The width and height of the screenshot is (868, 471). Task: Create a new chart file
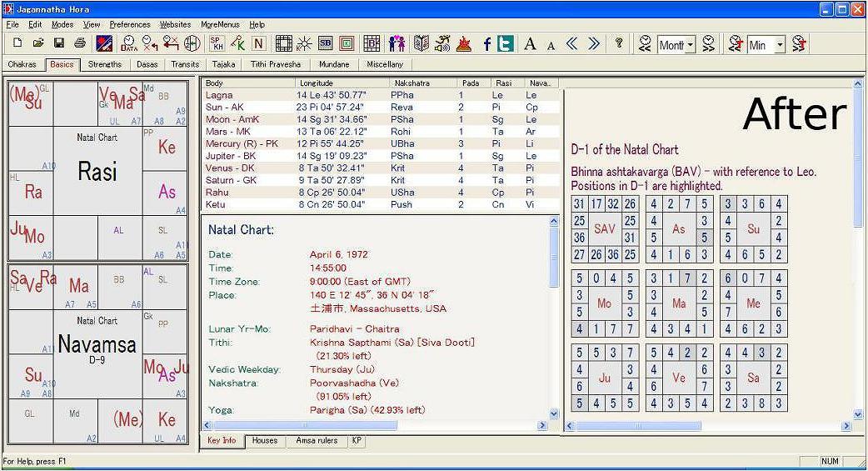(x=17, y=43)
